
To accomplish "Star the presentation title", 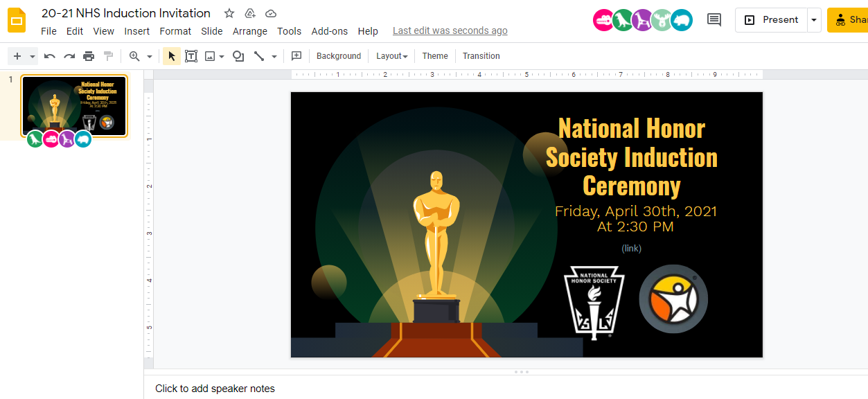I will pyautogui.click(x=229, y=13).
